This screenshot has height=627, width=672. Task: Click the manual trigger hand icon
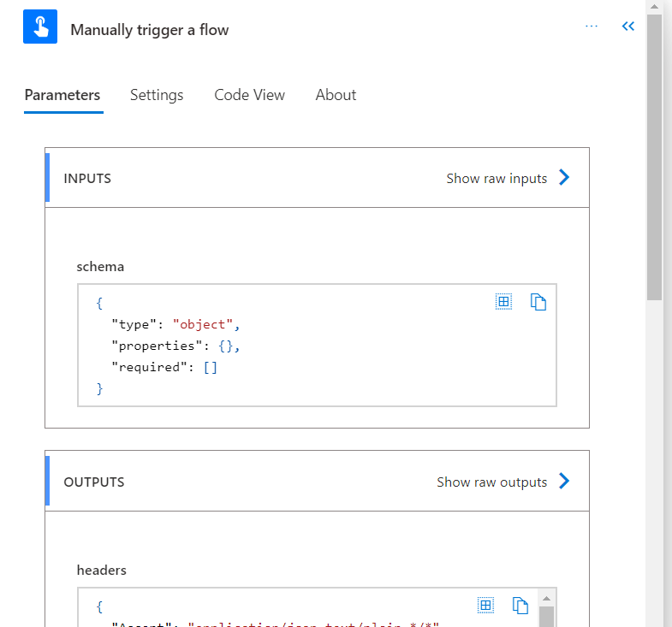pos(40,27)
